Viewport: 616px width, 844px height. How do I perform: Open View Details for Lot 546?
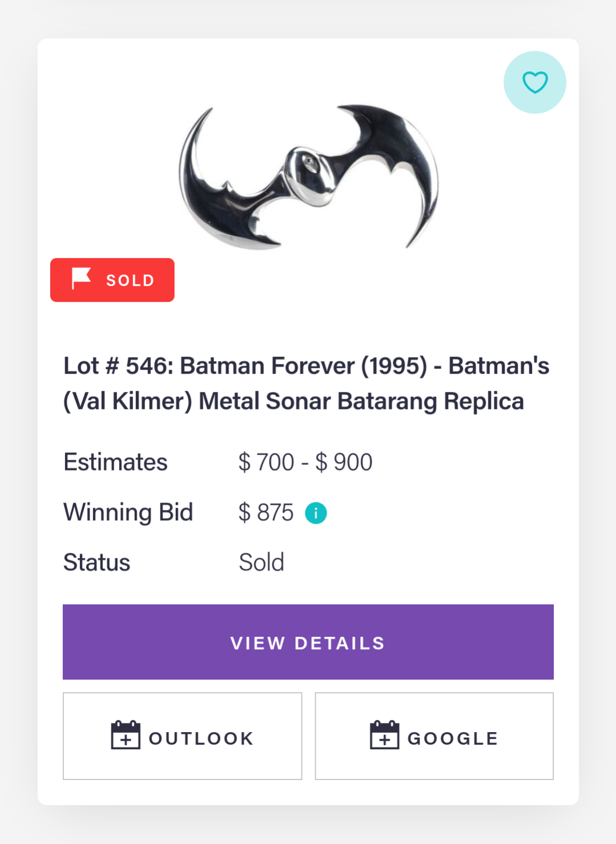[308, 642]
